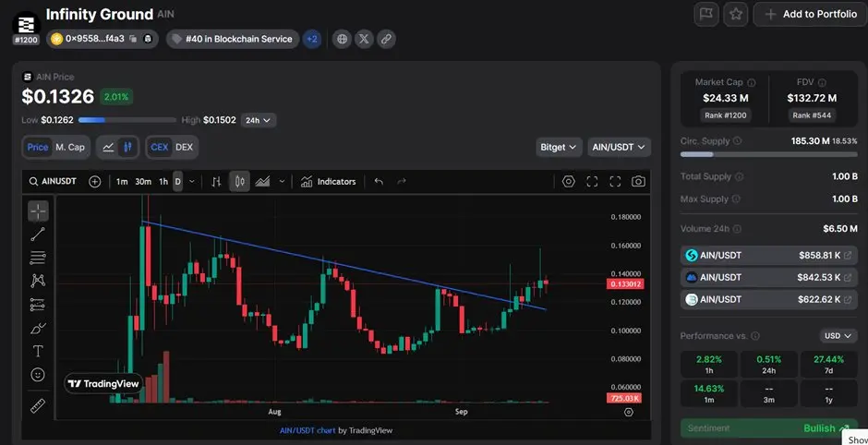Image resolution: width=868 pixels, height=445 pixels.
Task: Select the trend line drawing tool
Action: click(x=38, y=235)
